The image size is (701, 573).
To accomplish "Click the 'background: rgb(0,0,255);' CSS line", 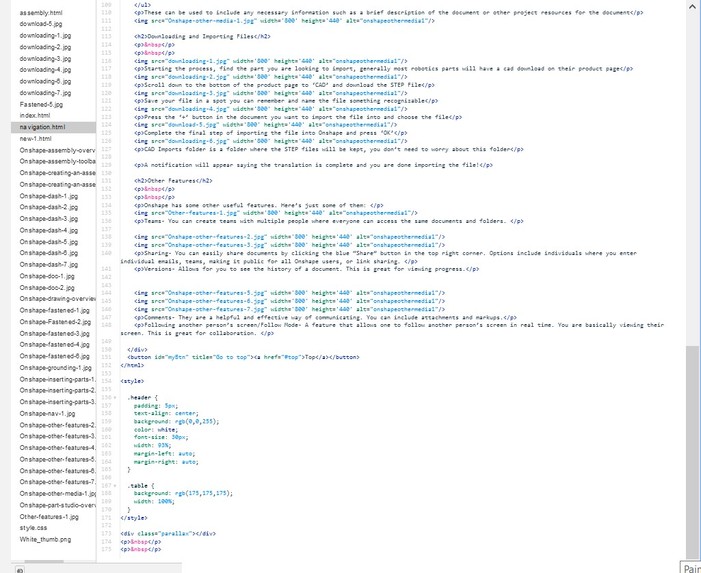I will [177, 421].
